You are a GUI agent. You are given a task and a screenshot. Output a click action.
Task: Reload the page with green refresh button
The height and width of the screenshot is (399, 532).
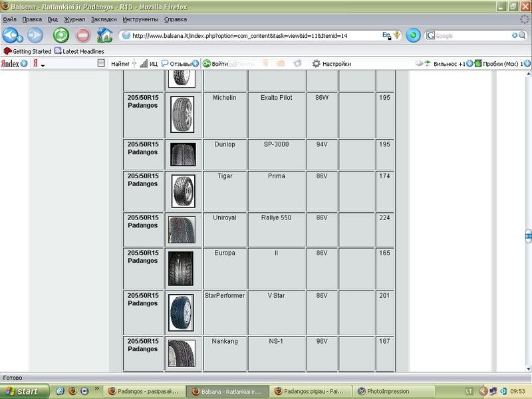click(x=61, y=36)
